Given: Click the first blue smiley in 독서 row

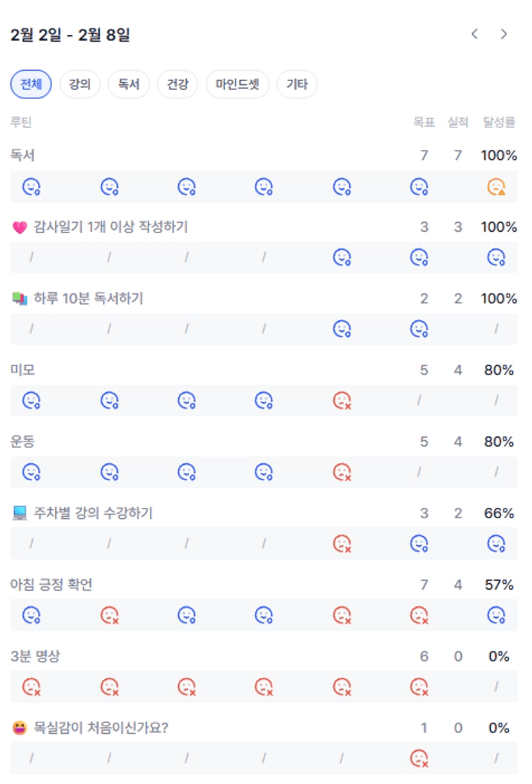Looking at the screenshot, I should coord(32,187).
